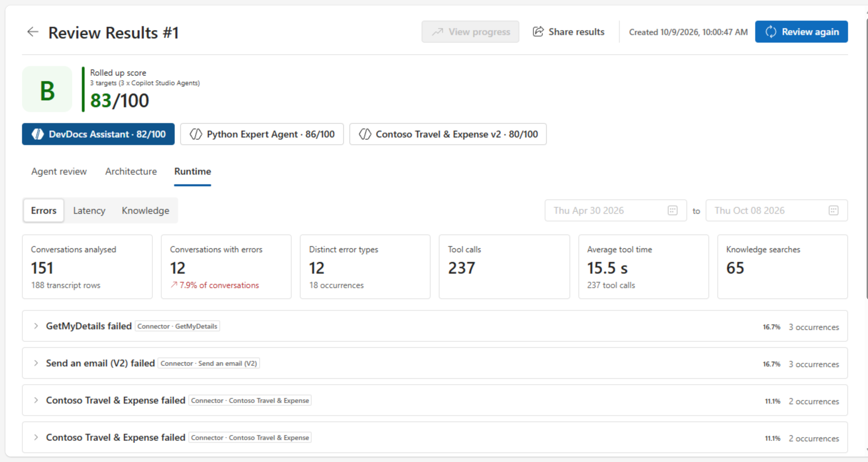Select the Errors sub-tab
Screen dimensions: 868x462
tap(44, 210)
